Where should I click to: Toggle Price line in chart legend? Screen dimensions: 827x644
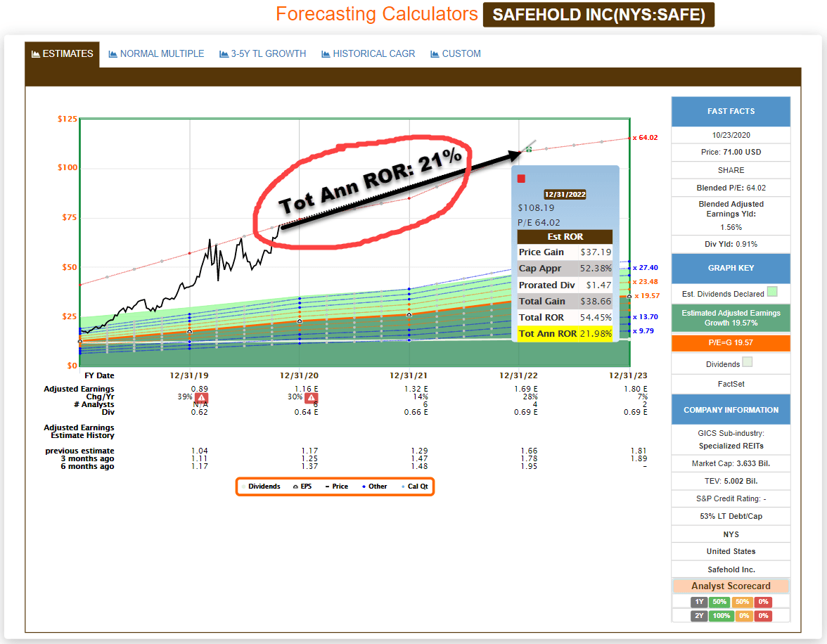(x=336, y=487)
